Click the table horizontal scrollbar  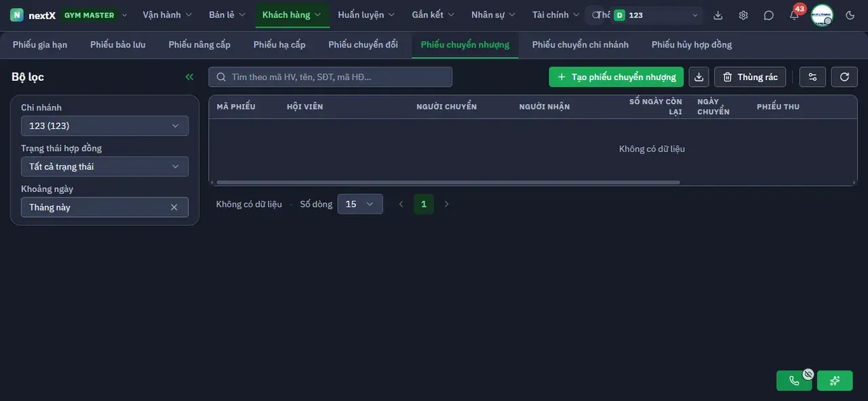tap(448, 183)
